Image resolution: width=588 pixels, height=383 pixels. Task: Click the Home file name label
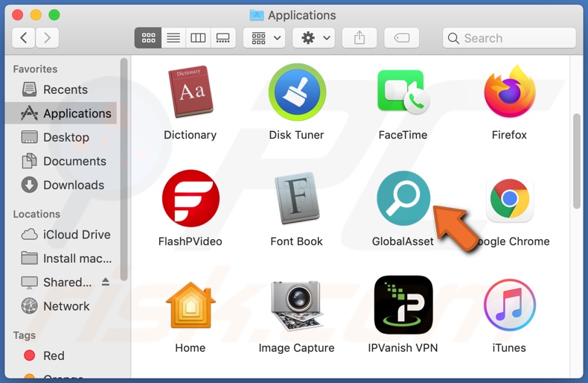(x=190, y=348)
